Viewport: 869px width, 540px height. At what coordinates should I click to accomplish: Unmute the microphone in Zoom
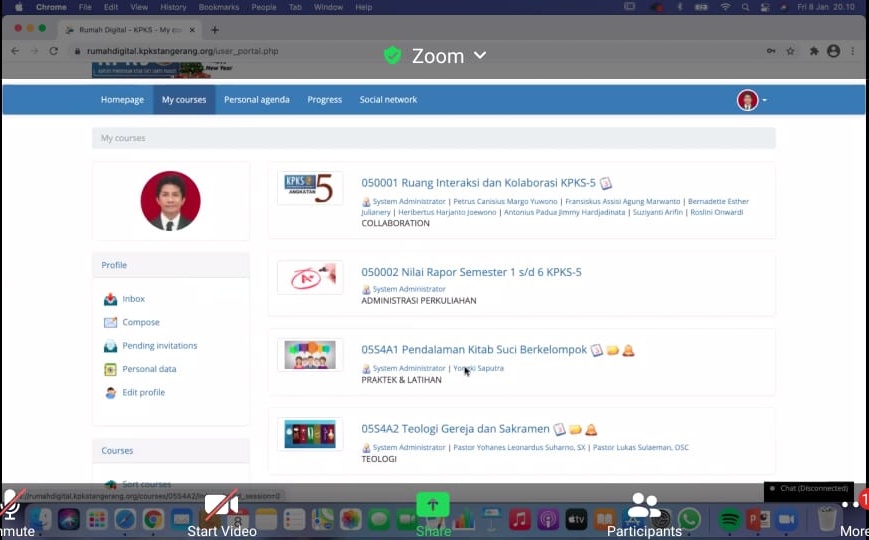pyautogui.click(x=13, y=514)
